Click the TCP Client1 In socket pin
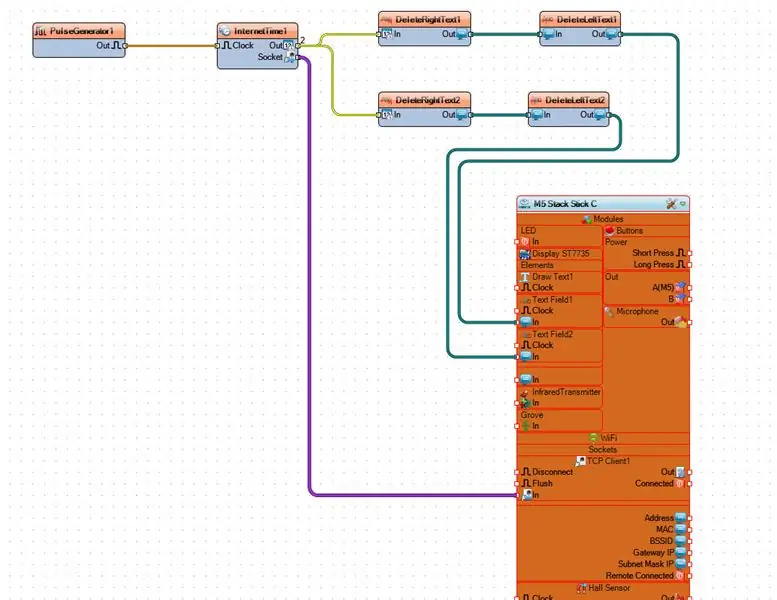The height and width of the screenshot is (600, 777). coord(516,495)
